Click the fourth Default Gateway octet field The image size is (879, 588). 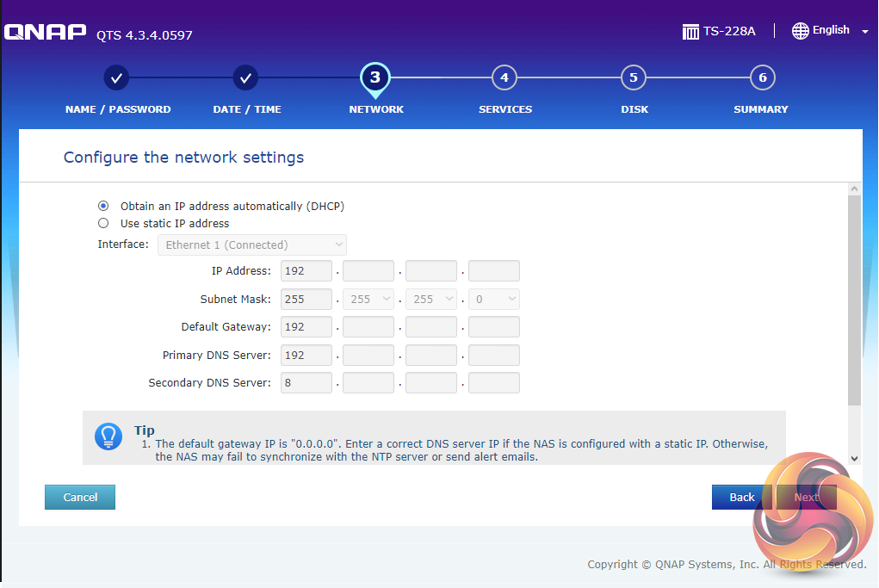pos(494,327)
